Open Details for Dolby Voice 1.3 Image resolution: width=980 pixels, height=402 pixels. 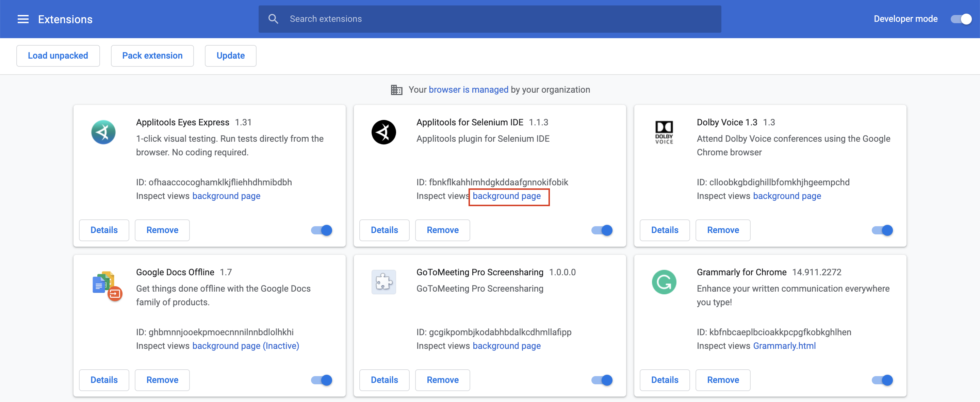(665, 230)
